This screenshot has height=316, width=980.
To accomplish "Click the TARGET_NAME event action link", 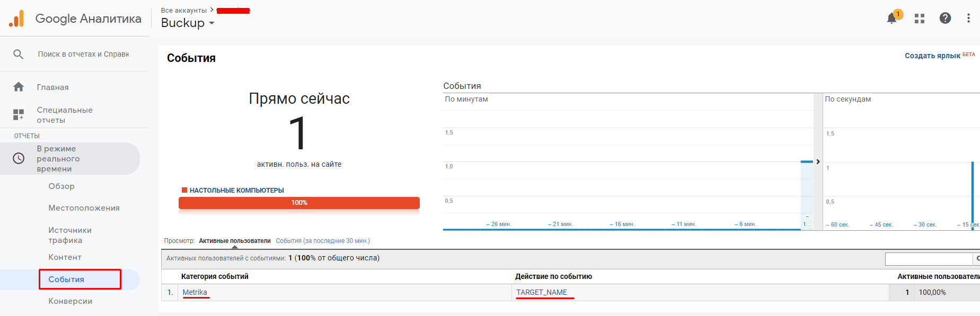I will (542, 292).
